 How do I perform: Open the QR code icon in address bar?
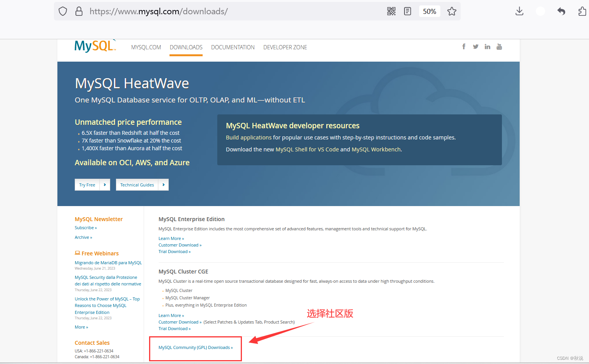click(391, 11)
